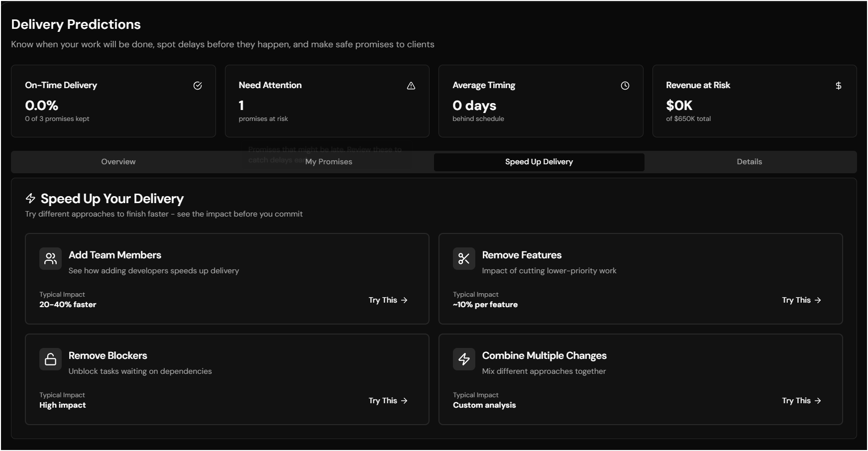
Task: Click the checkmark icon on On-Time Delivery
Action: pyautogui.click(x=198, y=86)
